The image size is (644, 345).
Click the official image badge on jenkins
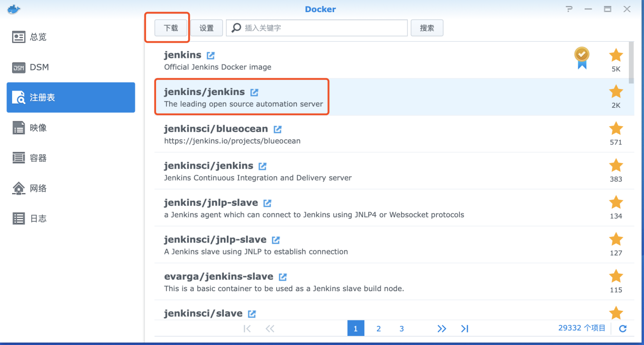[582, 58]
